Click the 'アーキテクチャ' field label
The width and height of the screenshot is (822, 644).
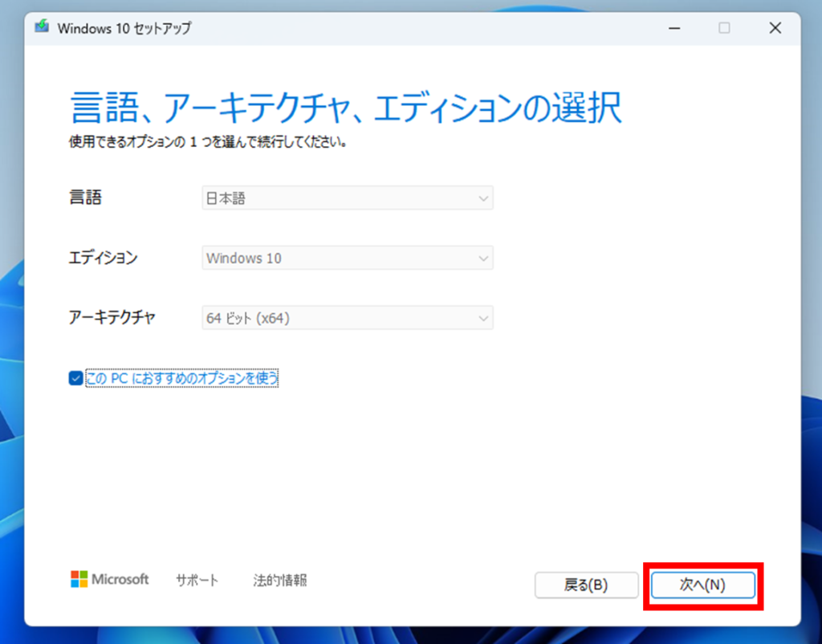click(x=112, y=317)
